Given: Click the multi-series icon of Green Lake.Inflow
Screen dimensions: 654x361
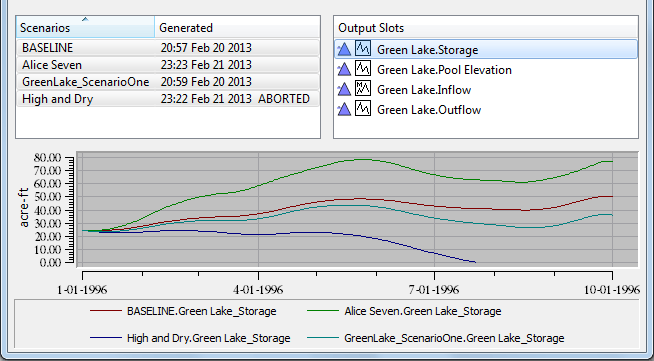Looking at the screenshot, I should coord(363,89).
